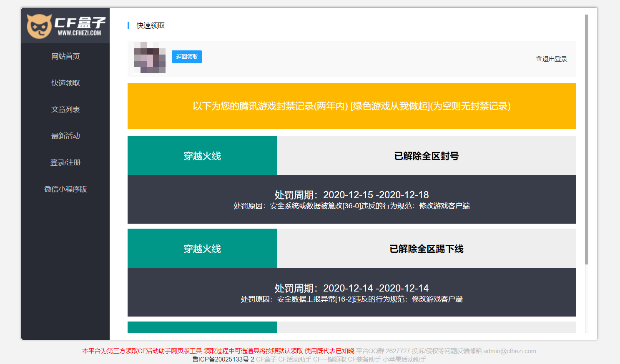Click 处罚周期 2020-12-14 -2020-12-14 text

coord(351,288)
